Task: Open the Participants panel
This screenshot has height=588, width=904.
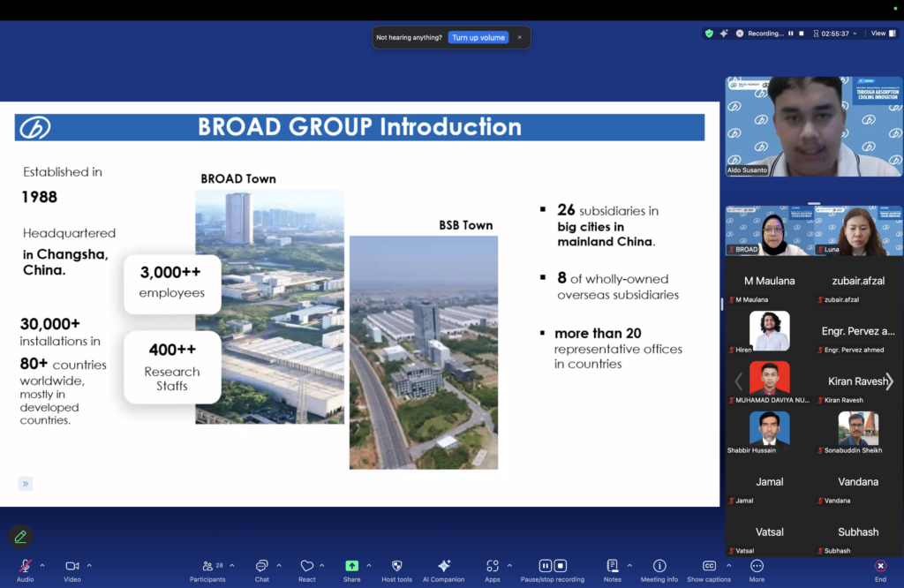Action: point(207,567)
